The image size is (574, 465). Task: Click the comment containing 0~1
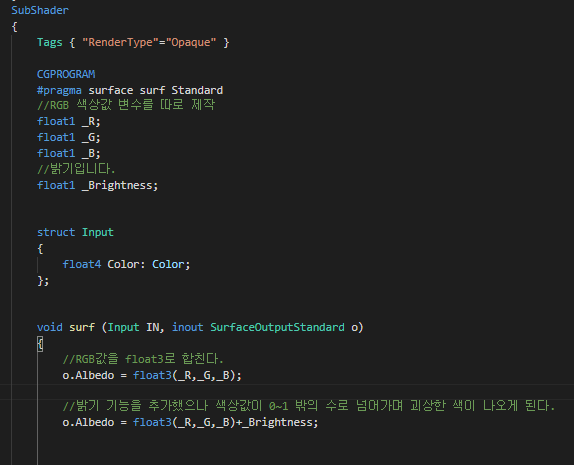tap(309, 406)
